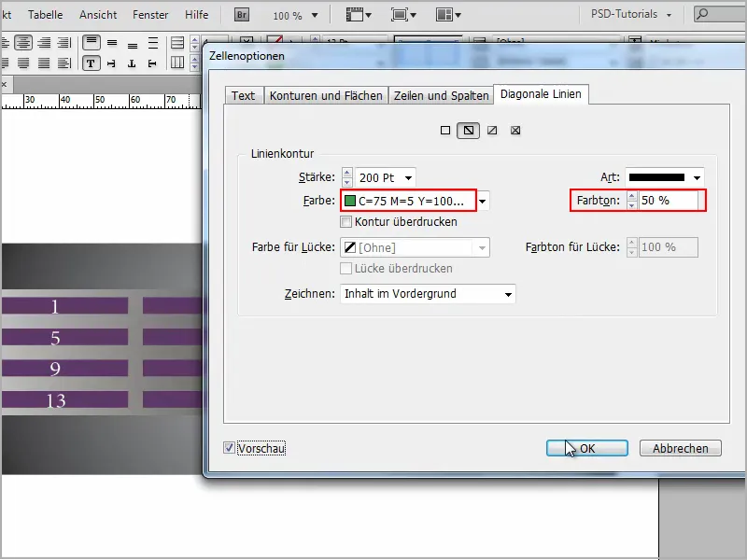Click justify all lines icon

click(44, 63)
